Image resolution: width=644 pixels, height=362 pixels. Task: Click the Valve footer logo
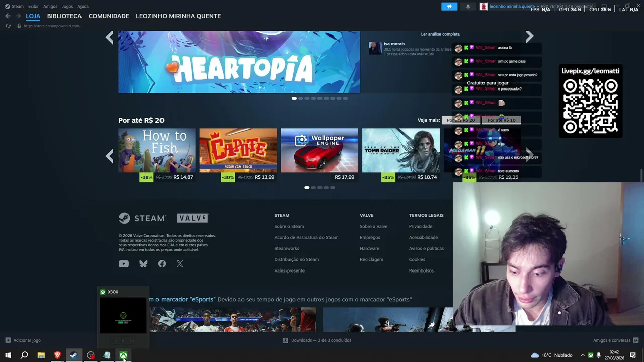click(192, 218)
